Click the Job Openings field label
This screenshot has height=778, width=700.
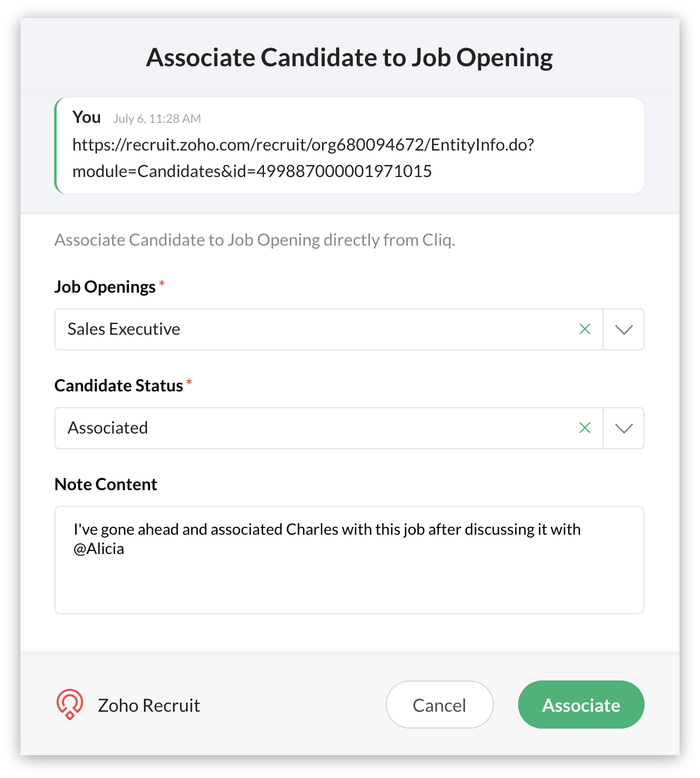(x=105, y=287)
